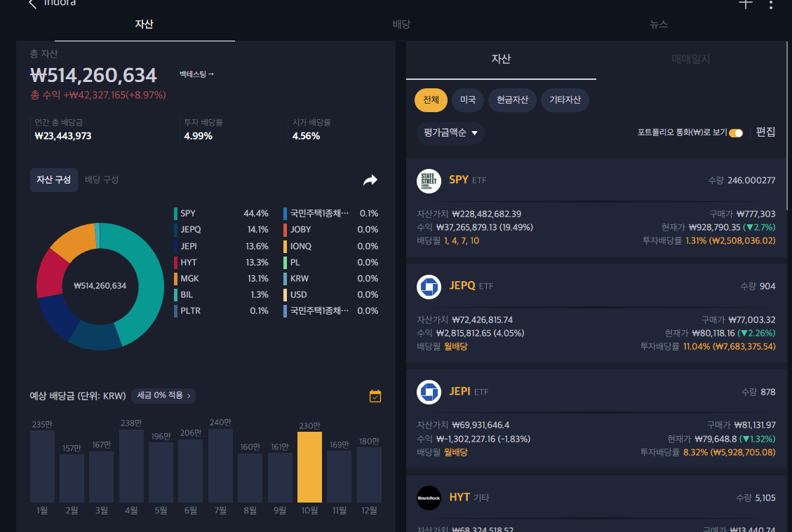Click the plus add icon
792x532 pixels.
(x=745, y=4)
